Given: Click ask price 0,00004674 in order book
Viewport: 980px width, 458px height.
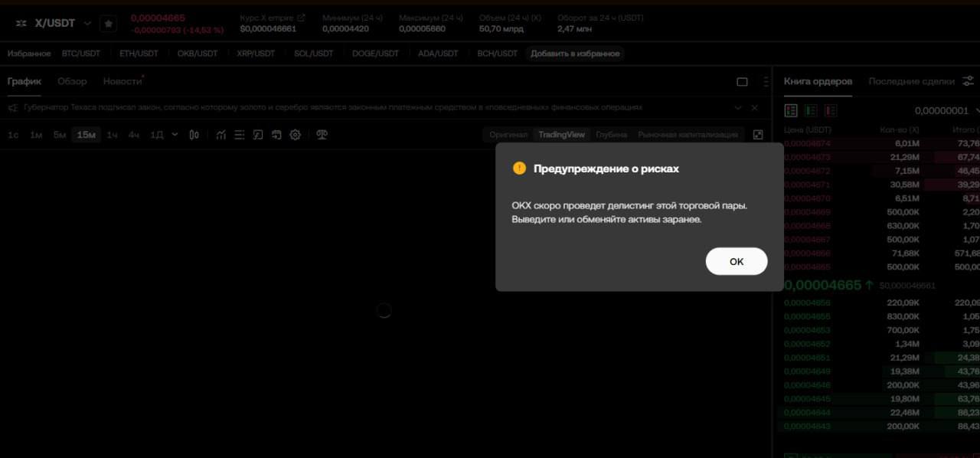Looking at the screenshot, I should (x=808, y=143).
